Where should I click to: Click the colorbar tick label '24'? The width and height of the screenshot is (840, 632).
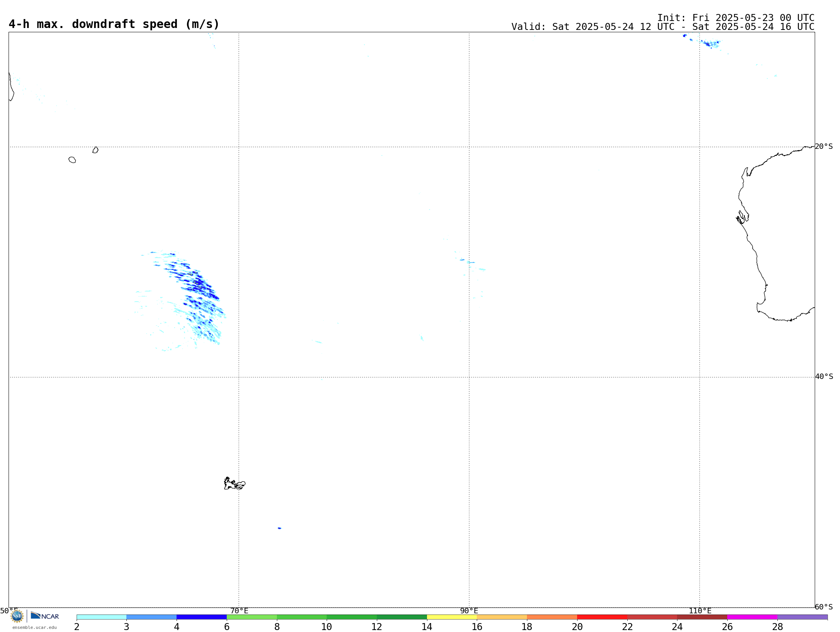click(x=677, y=627)
